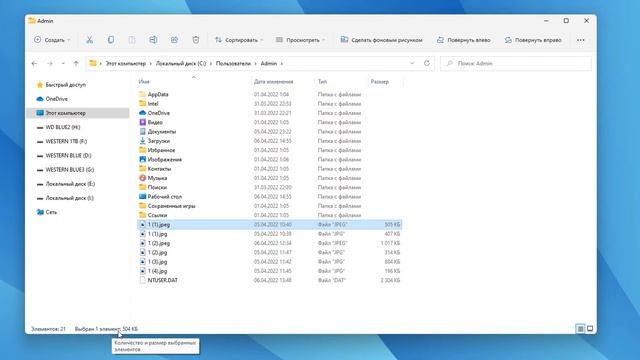Go forward with the forward arrow

coord(50,64)
